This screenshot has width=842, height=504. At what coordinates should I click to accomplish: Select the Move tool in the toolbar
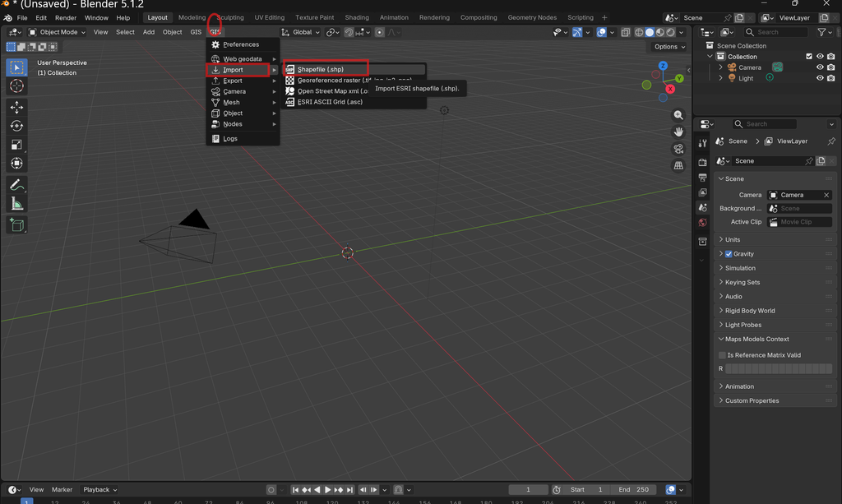(x=16, y=108)
